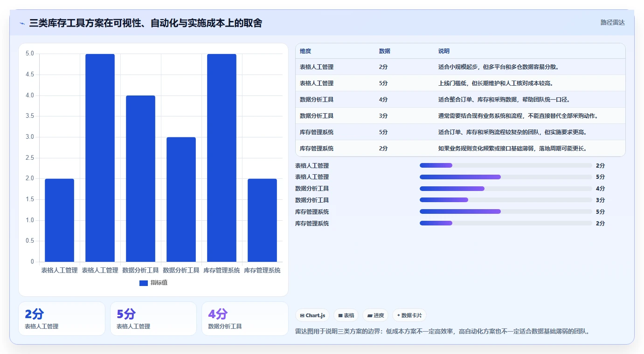Click the 表格人工管理 chart bar with value 5

pyautogui.click(x=100, y=158)
